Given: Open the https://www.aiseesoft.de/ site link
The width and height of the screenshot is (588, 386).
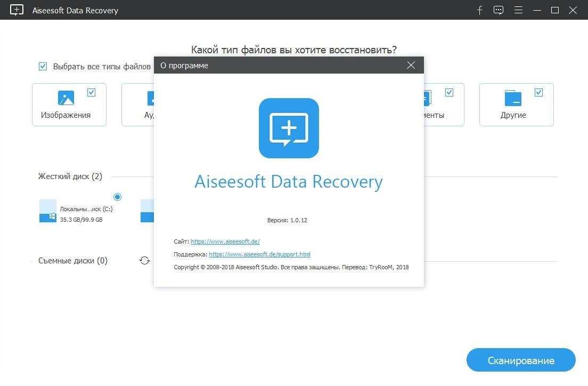Looking at the screenshot, I should pyautogui.click(x=225, y=242).
